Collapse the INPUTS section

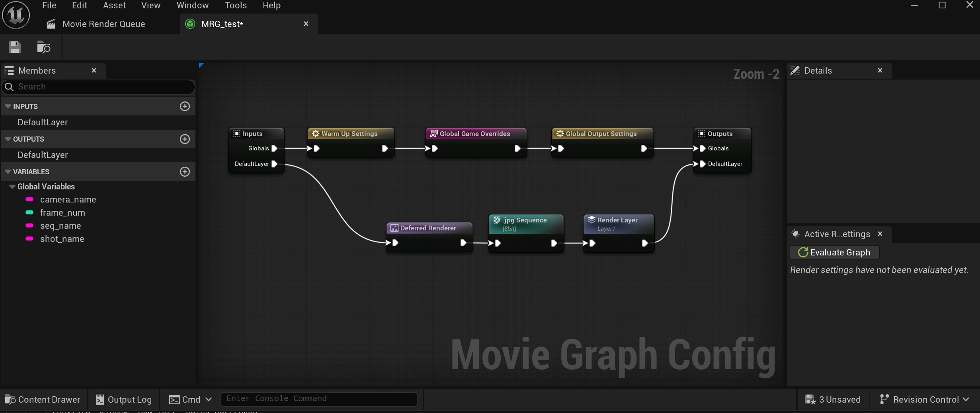click(x=8, y=107)
